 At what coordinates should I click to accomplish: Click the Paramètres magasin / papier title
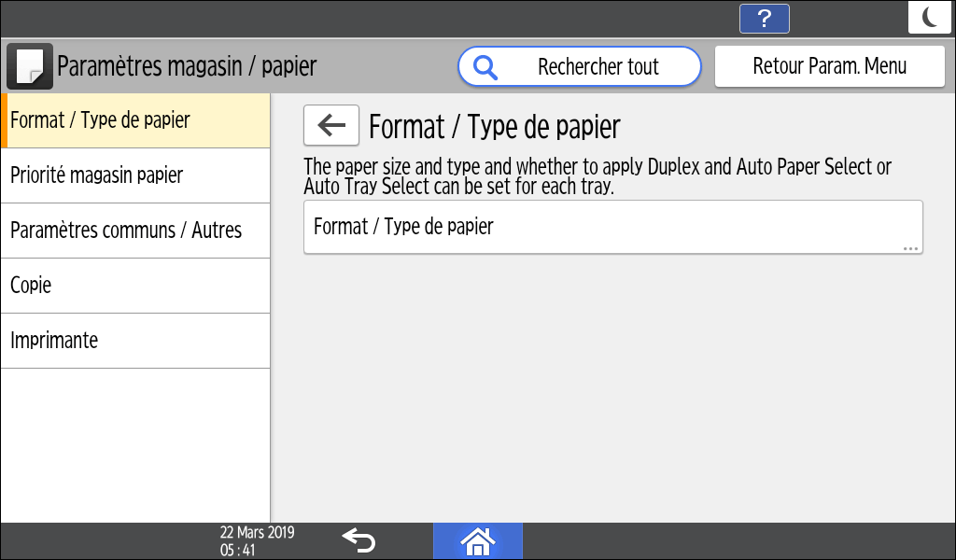[x=187, y=66]
